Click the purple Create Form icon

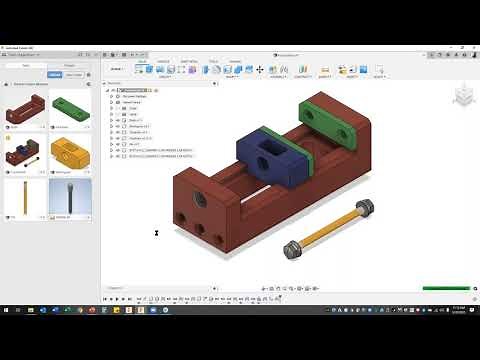click(192, 69)
